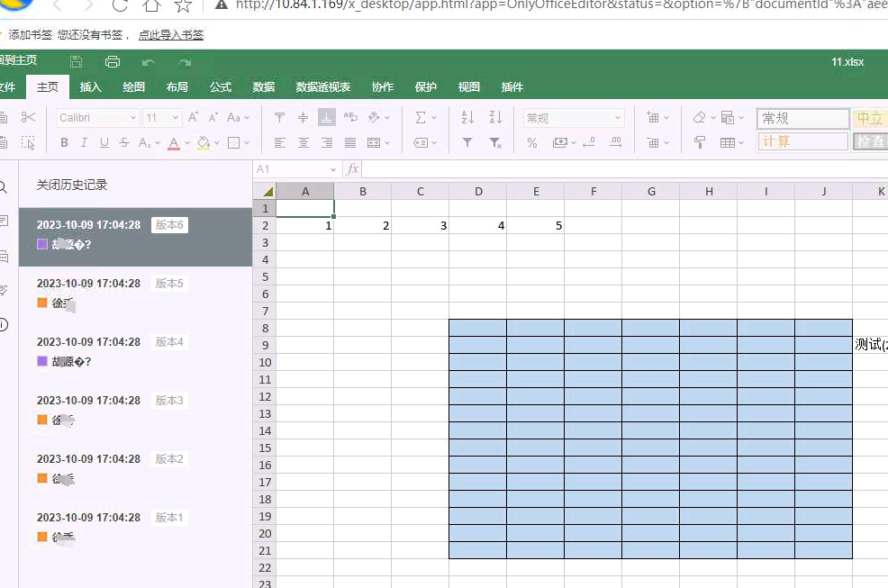Increase font size with the larger A icon

[x=193, y=117]
